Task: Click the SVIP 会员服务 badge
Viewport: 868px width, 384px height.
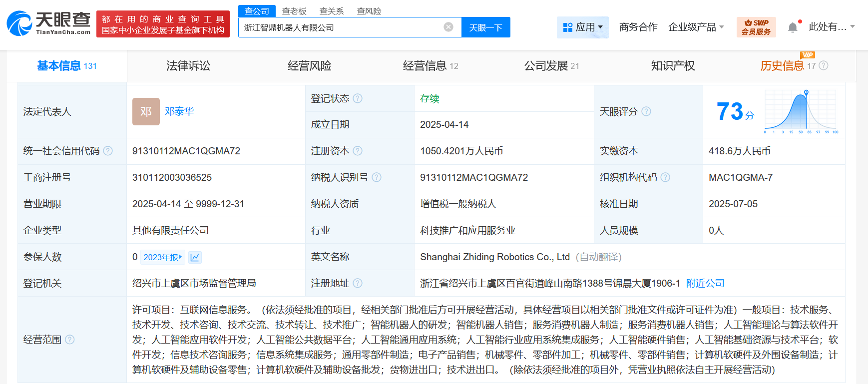Action: (756, 27)
